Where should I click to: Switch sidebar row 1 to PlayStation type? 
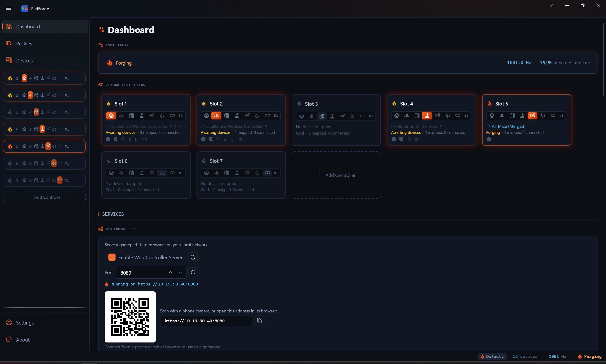pyautogui.click(x=30, y=78)
